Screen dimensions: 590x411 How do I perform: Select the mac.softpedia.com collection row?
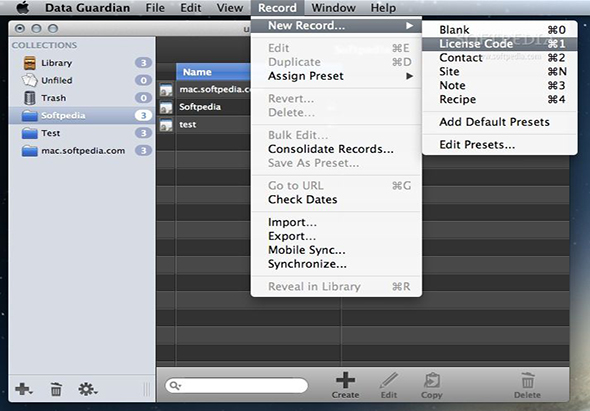82,151
